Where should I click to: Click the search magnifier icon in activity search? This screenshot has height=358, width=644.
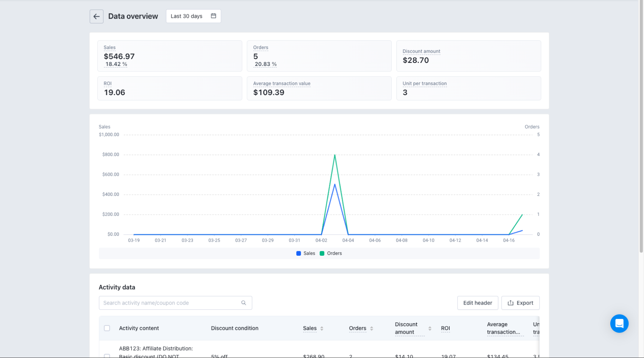244,303
